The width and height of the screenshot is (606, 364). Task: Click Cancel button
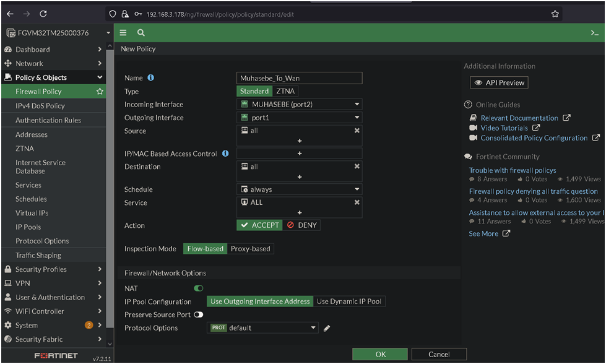pos(439,354)
